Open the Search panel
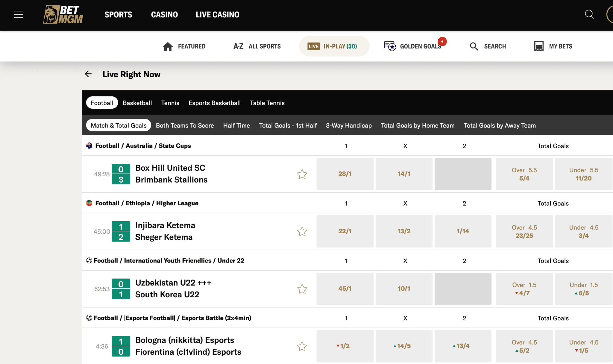This screenshot has height=364, width=613. [487, 46]
